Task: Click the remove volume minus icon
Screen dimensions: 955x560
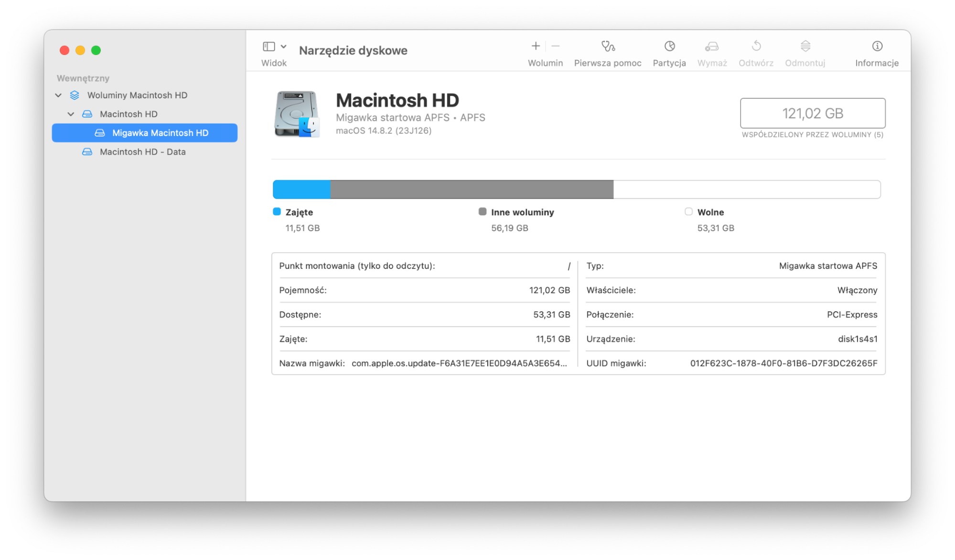Action: (x=555, y=46)
